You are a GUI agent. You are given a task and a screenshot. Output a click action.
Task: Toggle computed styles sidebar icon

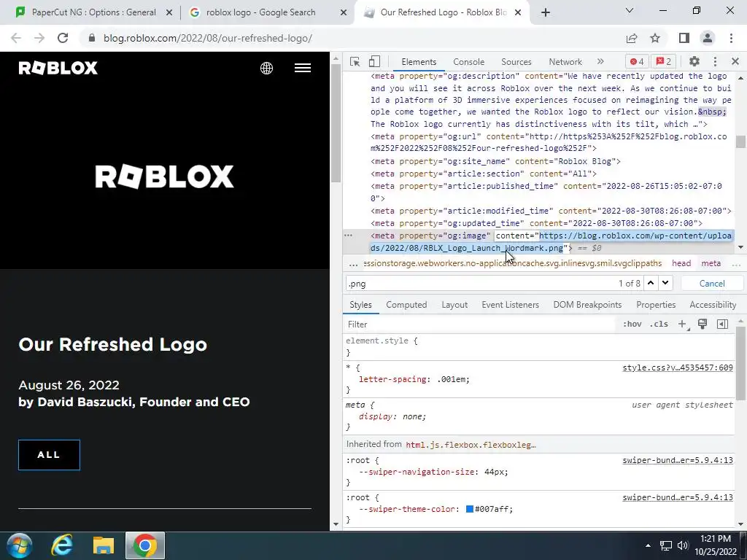coord(722,324)
